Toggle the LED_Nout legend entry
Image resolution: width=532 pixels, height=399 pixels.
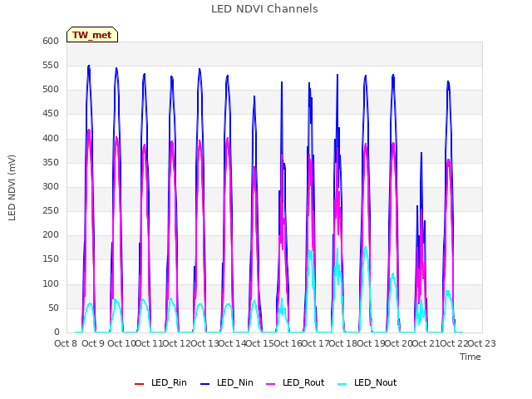[367, 382]
